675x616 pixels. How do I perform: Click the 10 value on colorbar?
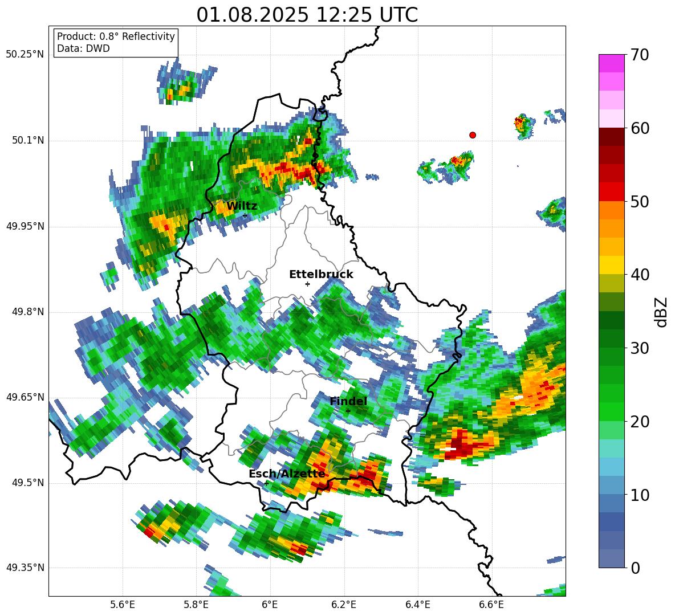(x=639, y=495)
